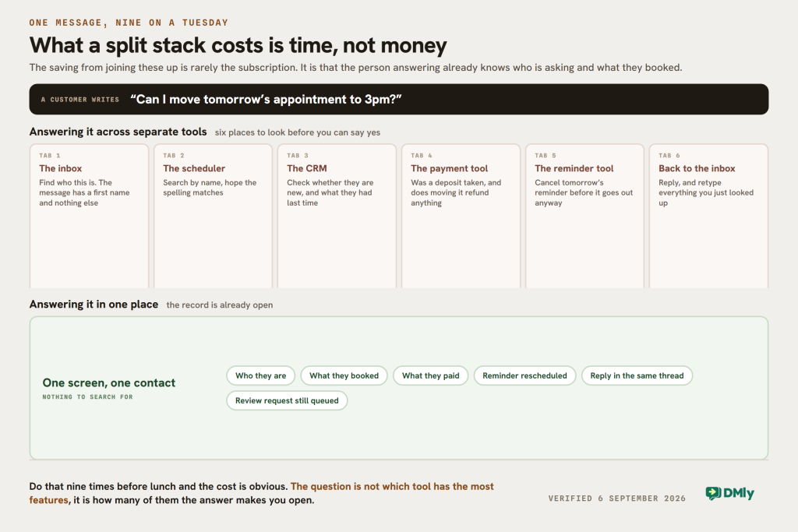
Task: Click 'Answering it across separate tools' heading
Action: point(118,132)
